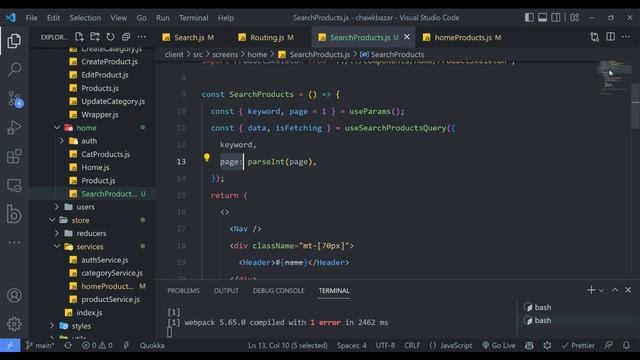
Task: Collapse the home folder
Action: point(57,128)
